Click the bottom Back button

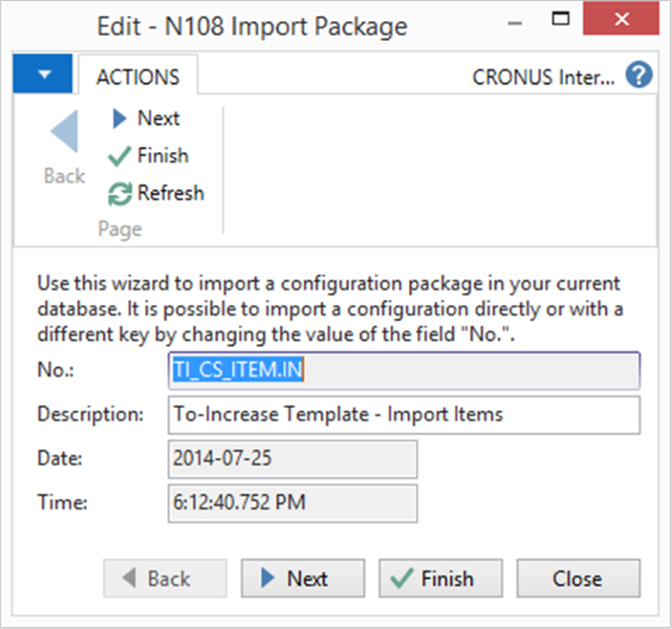165,578
